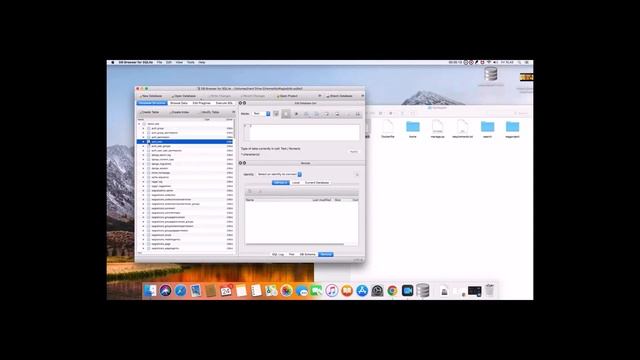Click the Revert Changes toolbar button
Screen dimensions: 640x360
click(253, 96)
